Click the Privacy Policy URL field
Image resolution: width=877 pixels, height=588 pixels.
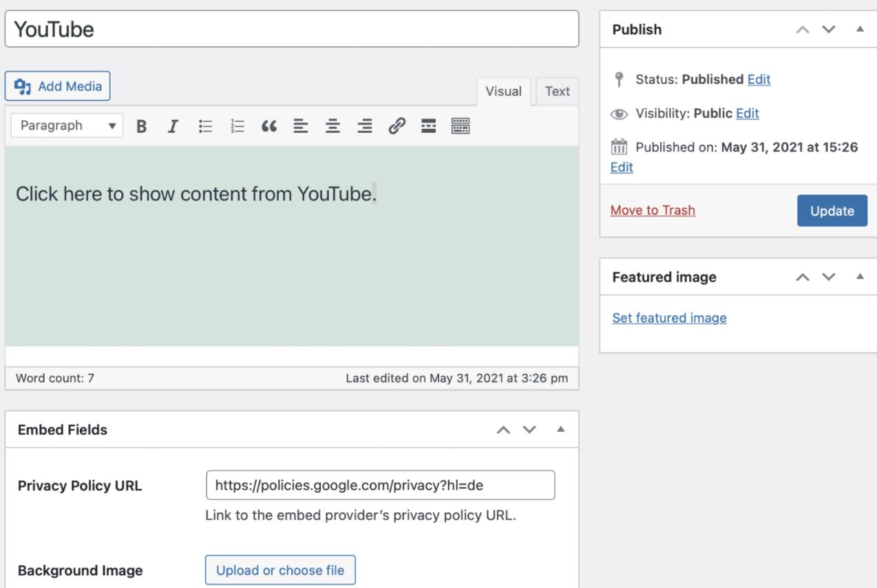(x=380, y=485)
